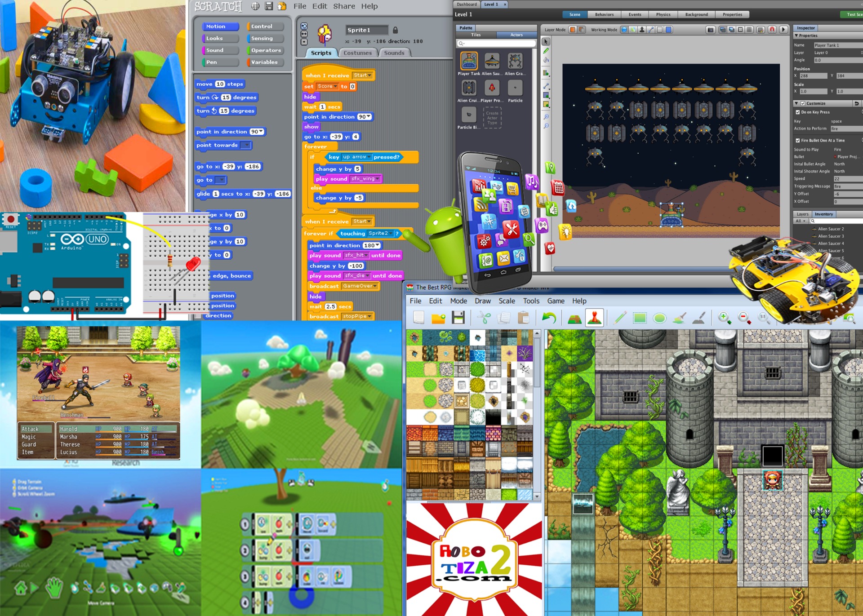This screenshot has width=863, height=616.
Task: Toggle Fire Bullet One At a Time
Action: 798,141
